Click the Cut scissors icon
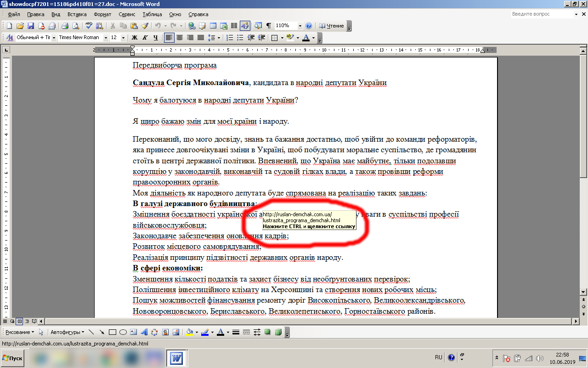 (112, 26)
